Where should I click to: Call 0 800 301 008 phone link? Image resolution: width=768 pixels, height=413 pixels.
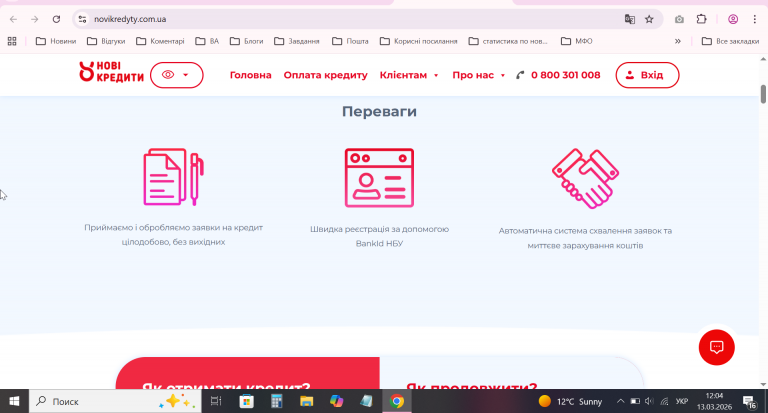(x=558, y=75)
